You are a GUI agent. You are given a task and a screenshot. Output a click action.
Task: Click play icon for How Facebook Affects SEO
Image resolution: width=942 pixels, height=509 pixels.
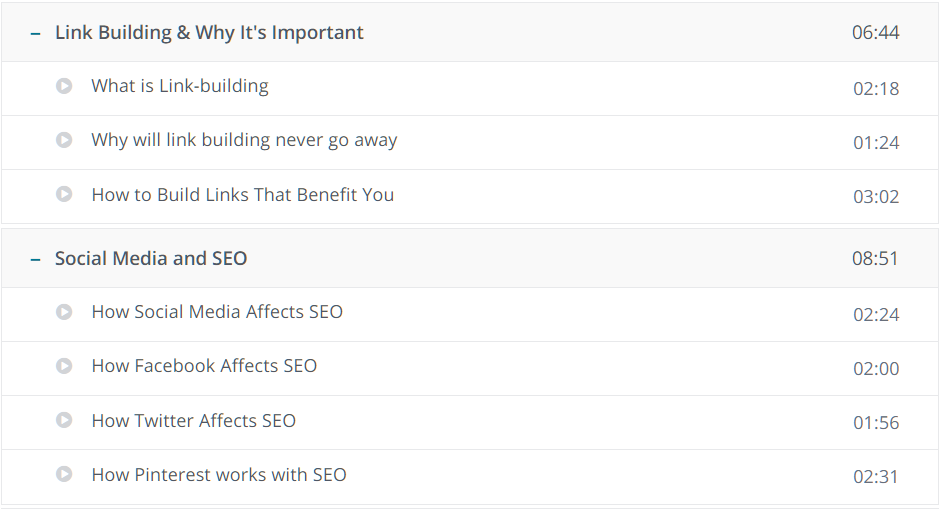(x=64, y=366)
